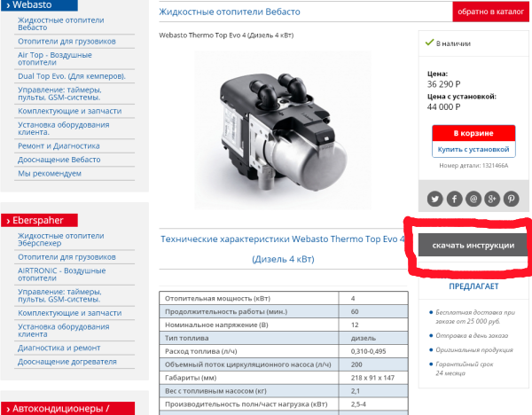Click dimensions value '218 x 91 x 147'
Image resolution: width=532 pixels, height=415 pixels.
click(x=372, y=378)
